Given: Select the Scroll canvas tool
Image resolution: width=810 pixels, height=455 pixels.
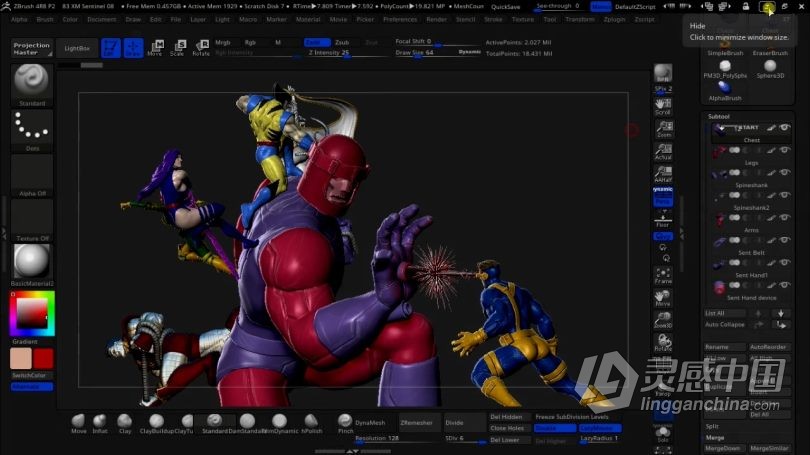Looking at the screenshot, I should (x=663, y=106).
